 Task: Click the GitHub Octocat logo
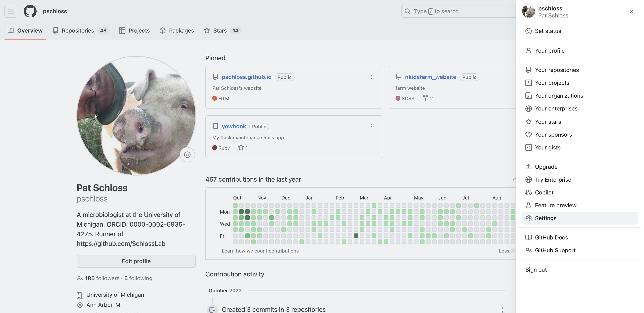[x=30, y=11]
